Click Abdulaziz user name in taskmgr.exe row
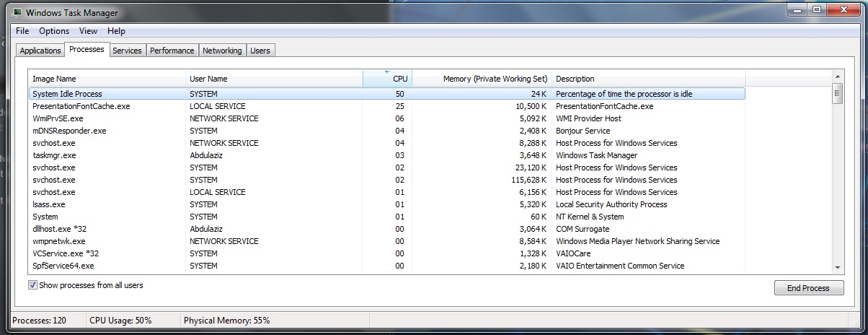868x335 pixels. pos(206,155)
